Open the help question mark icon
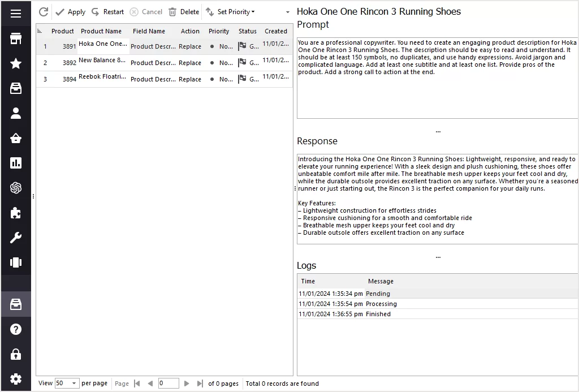579x392 pixels. (x=16, y=329)
